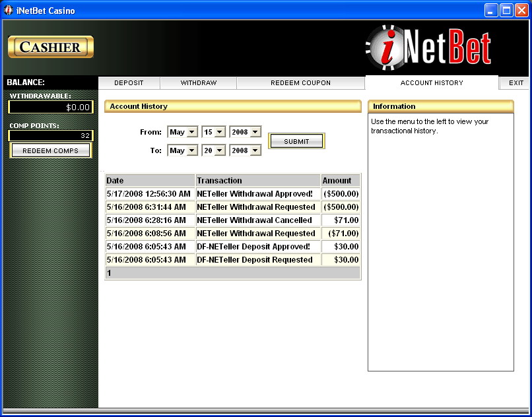
Task: Open the Deposit tab
Action: (129, 82)
